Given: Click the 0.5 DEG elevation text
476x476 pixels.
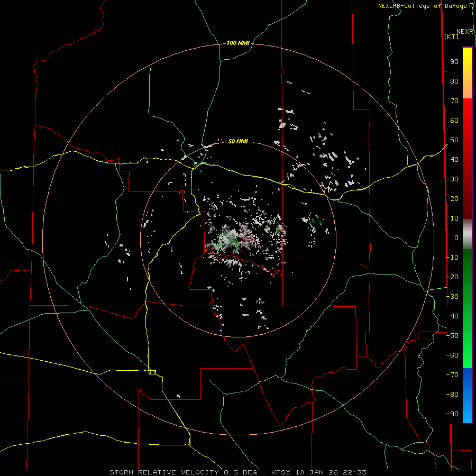Looking at the screenshot, I should click(x=240, y=472).
